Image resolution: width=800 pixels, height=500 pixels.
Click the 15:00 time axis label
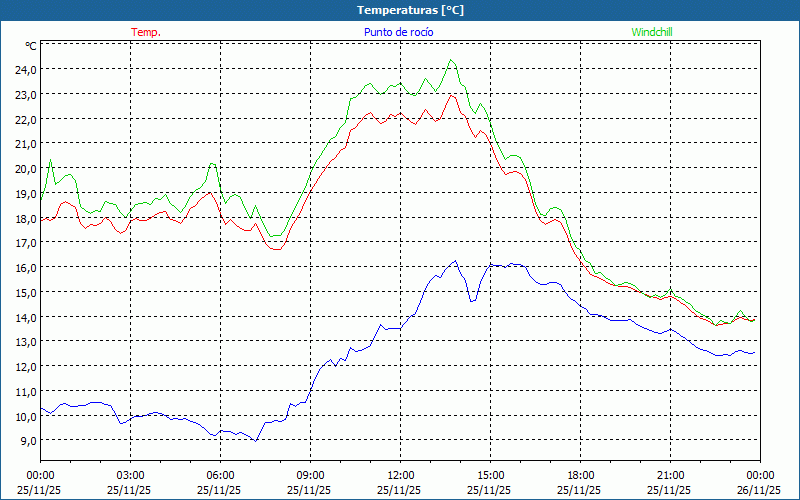(490, 475)
